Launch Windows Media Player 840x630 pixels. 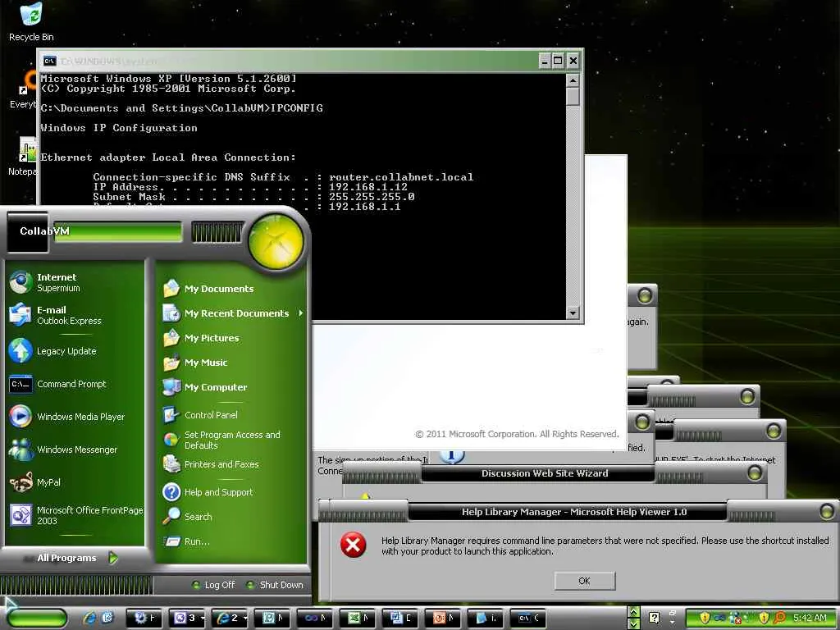pyautogui.click(x=75, y=417)
